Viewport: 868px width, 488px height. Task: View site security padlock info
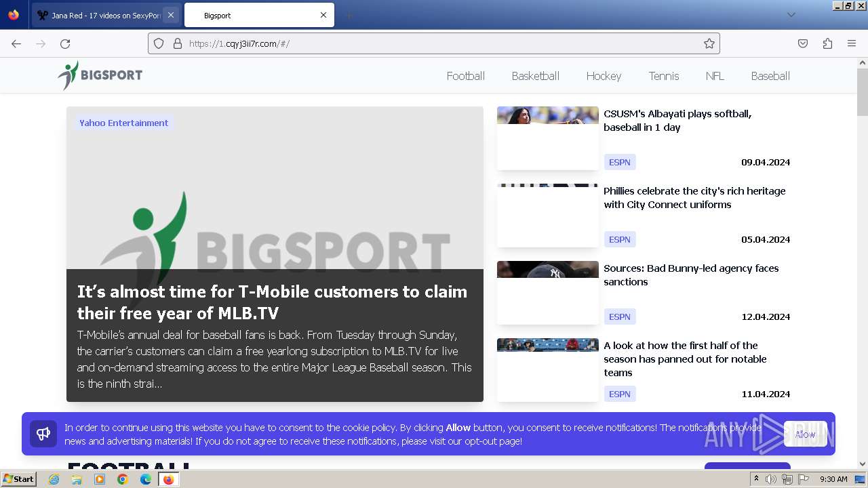pos(178,43)
